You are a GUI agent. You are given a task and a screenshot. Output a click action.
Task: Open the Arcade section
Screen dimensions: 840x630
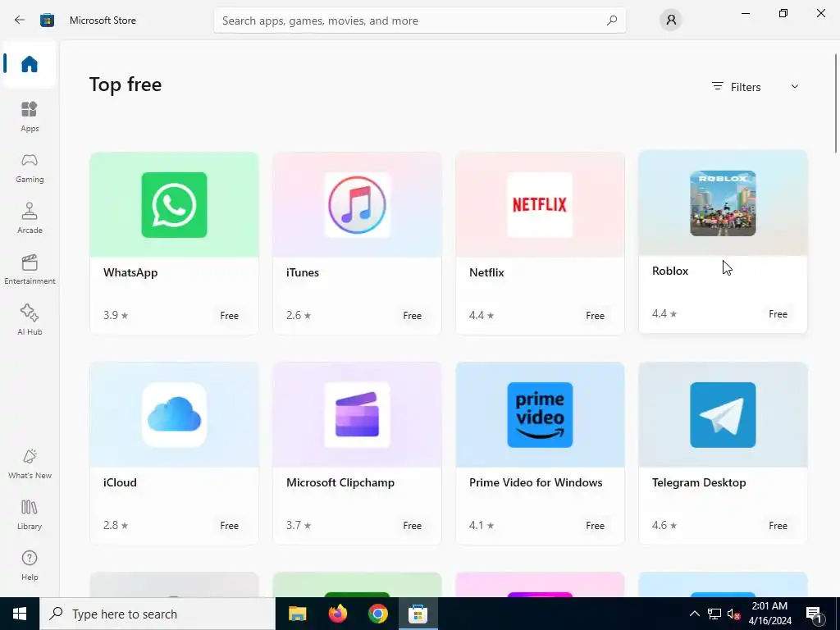pos(30,218)
